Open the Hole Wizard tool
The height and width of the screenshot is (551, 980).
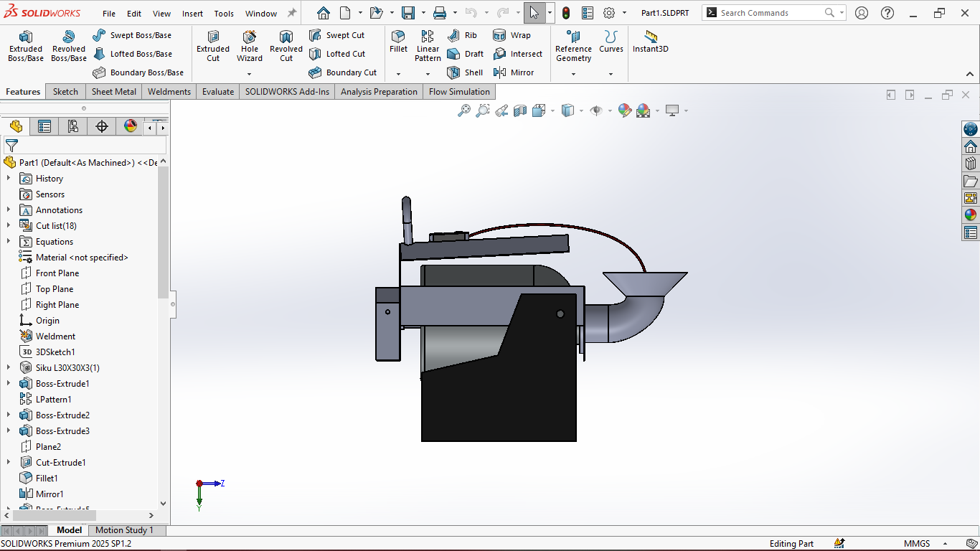(x=250, y=46)
